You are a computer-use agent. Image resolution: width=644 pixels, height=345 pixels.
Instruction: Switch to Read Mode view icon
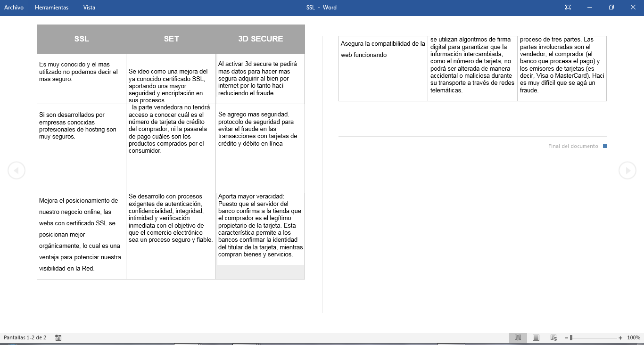pos(518,337)
